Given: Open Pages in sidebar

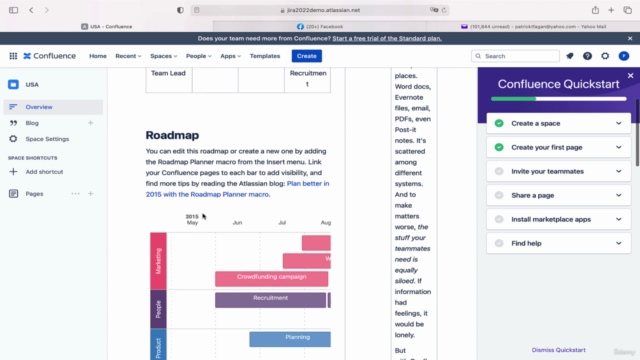Looking at the screenshot, I should (34, 193).
